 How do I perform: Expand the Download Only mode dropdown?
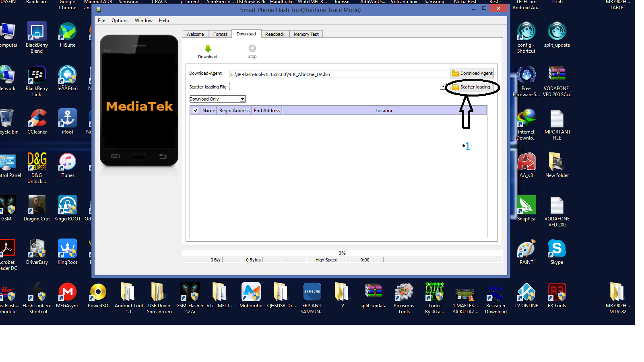coord(242,99)
